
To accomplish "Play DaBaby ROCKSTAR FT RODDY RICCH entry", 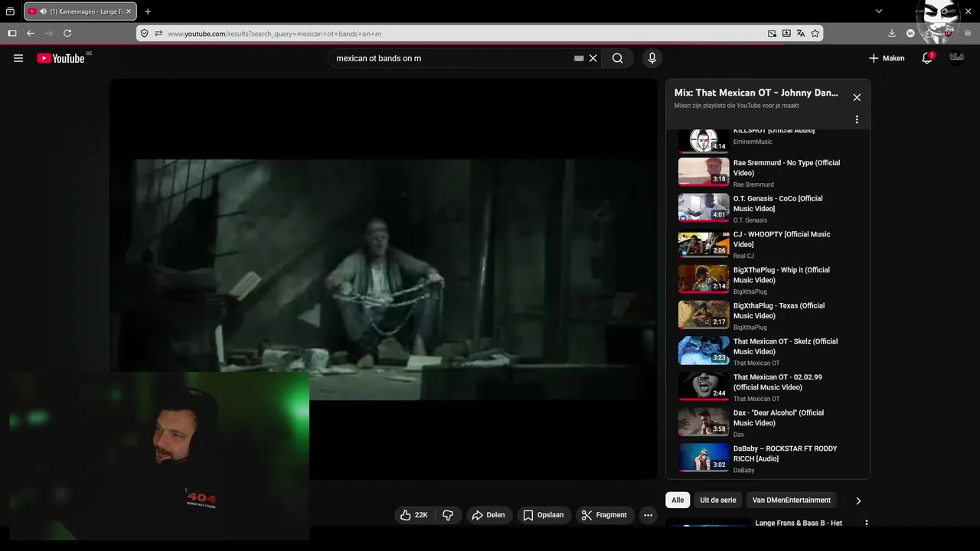I will coord(768,458).
